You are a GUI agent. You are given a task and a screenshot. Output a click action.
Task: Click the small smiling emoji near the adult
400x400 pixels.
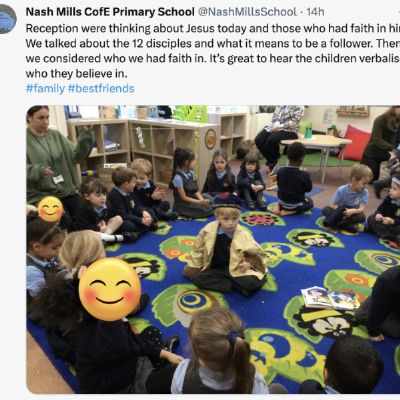pyautogui.click(x=51, y=209)
